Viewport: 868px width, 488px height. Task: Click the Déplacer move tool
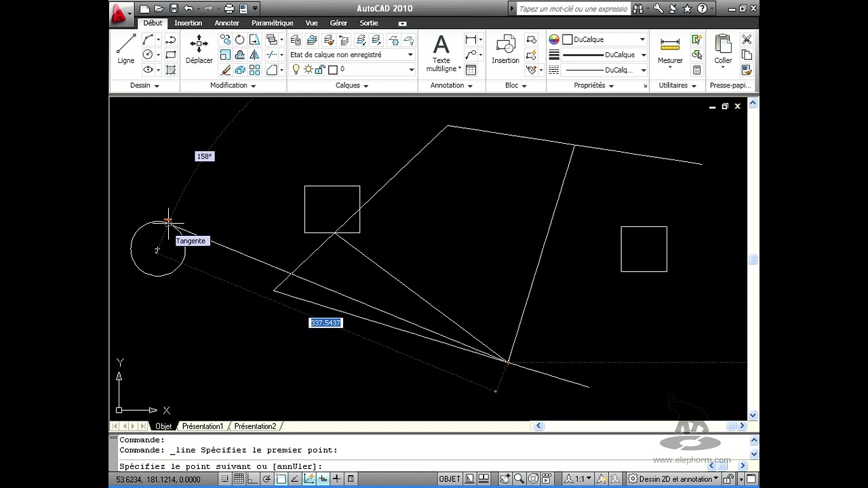point(199,49)
